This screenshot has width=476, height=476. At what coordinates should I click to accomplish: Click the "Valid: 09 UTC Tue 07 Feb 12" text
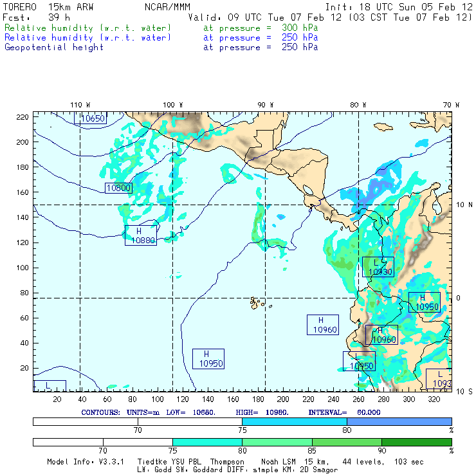point(265,17)
